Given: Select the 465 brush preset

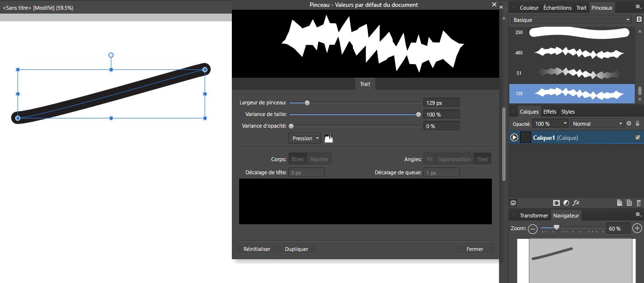Looking at the screenshot, I should [572, 52].
